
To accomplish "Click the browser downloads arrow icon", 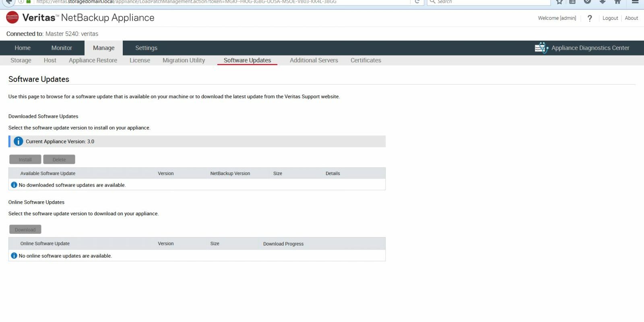I will coord(603,2).
